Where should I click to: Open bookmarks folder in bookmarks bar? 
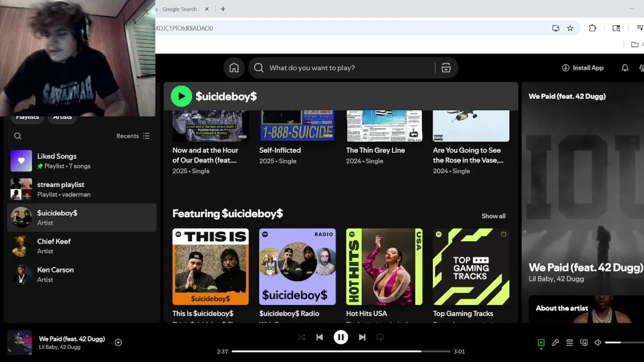pos(635,45)
